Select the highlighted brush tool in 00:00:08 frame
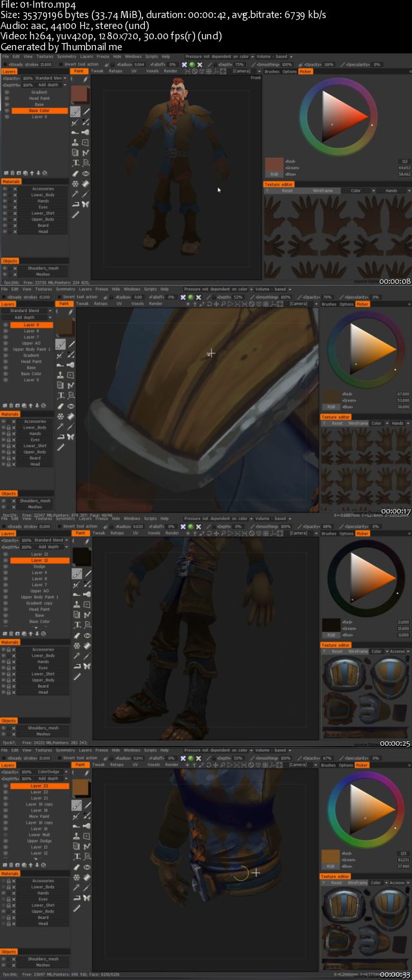This screenshot has height=980, width=412. point(75,111)
